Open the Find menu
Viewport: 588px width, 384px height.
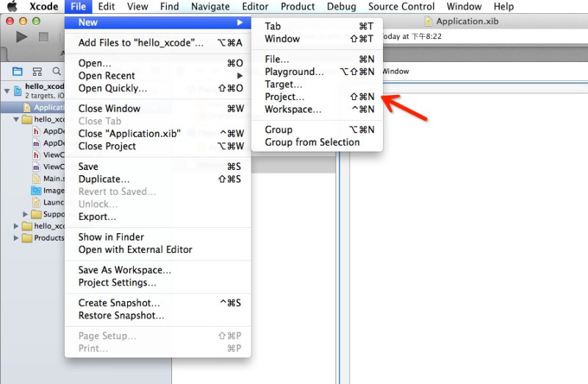[x=170, y=7]
